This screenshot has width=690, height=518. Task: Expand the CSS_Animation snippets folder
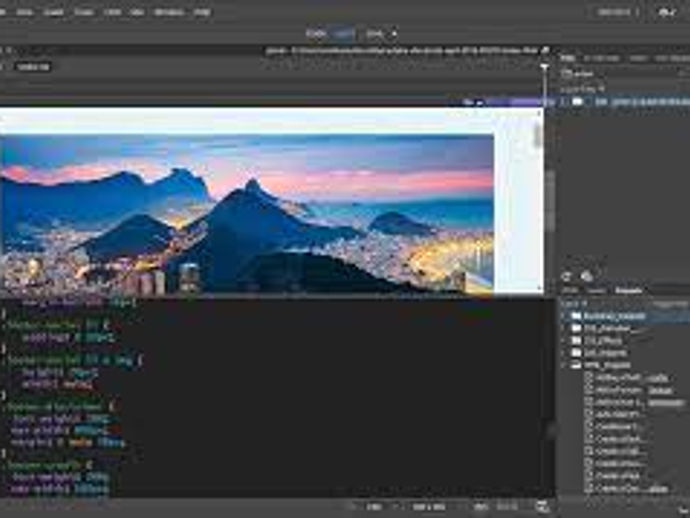point(564,328)
